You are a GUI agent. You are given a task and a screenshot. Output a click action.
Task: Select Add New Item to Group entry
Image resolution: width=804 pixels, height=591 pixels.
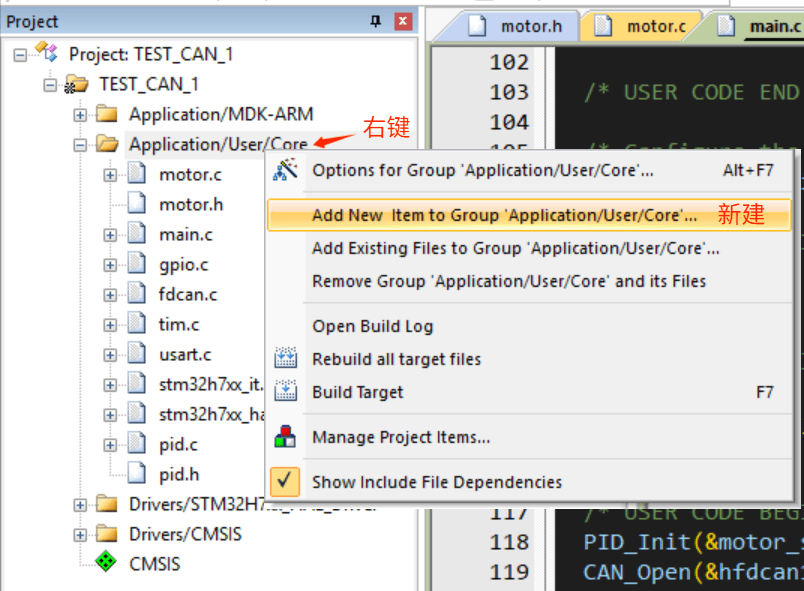coord(504,215)
